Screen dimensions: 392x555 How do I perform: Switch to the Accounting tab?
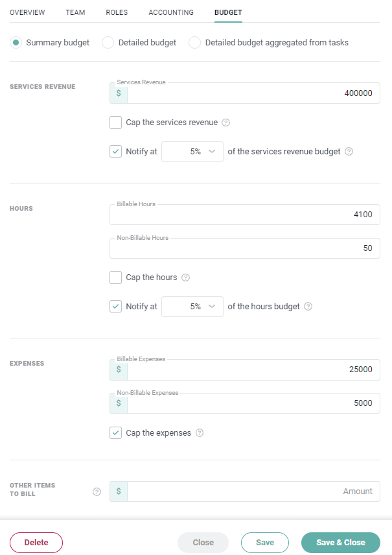click(171, 12)
